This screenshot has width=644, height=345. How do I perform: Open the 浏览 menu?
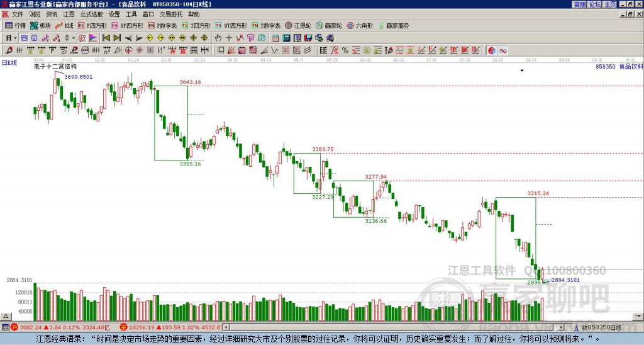coord(35,14)
